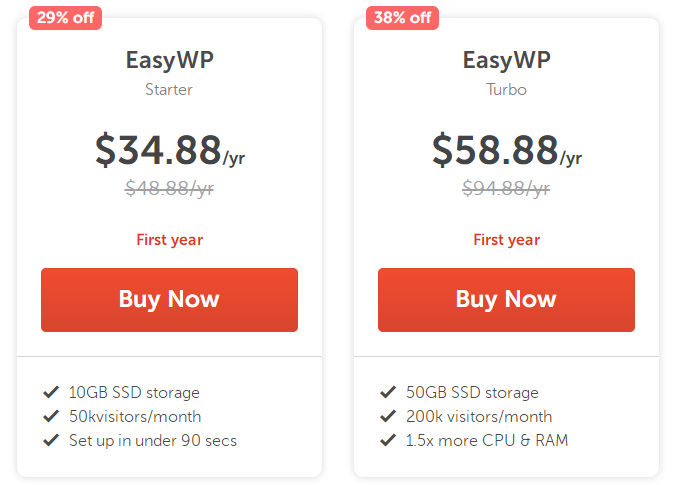Image resolution: width=673 pixels, height=485 pixels.
Task: Select the EasyWP Turbo plan title
Action: tap(506, 60)
